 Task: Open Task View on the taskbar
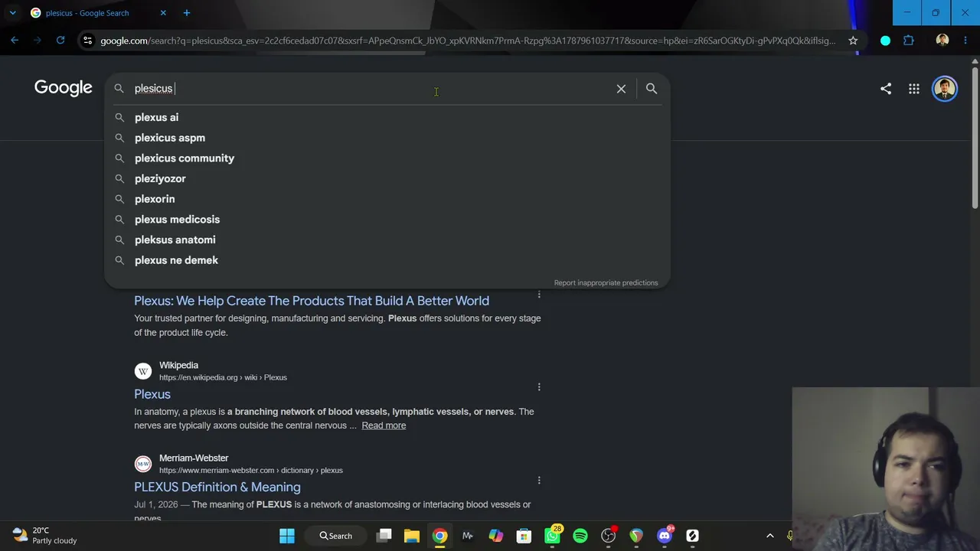click(x=384, y=536)
